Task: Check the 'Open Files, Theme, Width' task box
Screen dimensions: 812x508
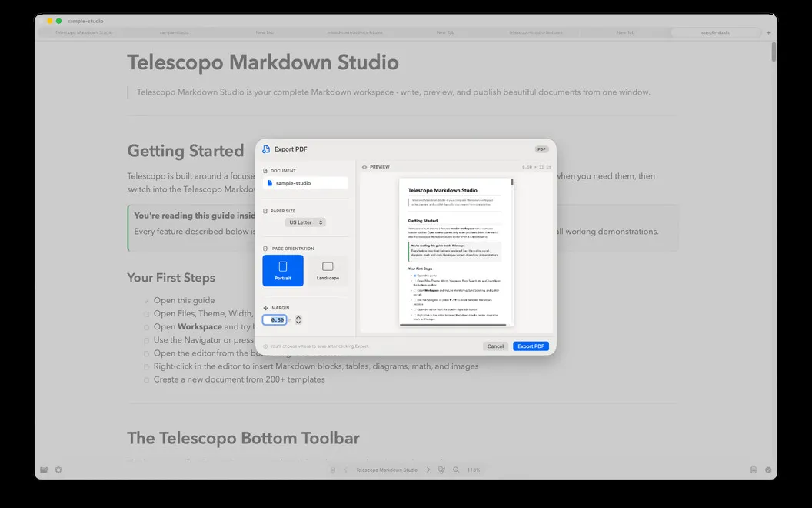Action: coord(147,314)
